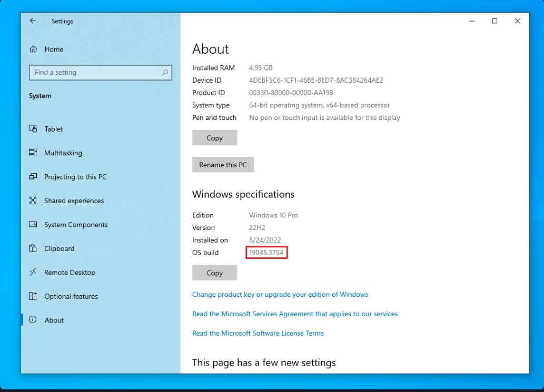Click the Projecting to this PC icon
The image size is (544, 392).
click(x=33, y=176)
